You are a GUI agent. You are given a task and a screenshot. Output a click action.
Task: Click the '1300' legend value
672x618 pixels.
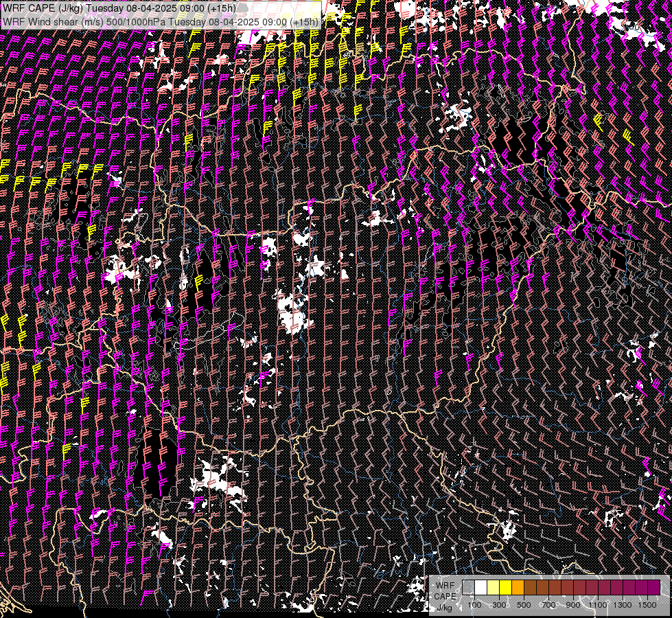623,605
